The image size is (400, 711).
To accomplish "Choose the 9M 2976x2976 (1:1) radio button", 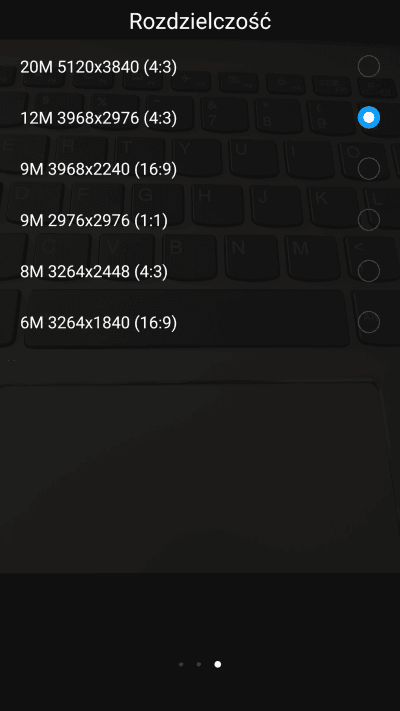I will (369, 220).
